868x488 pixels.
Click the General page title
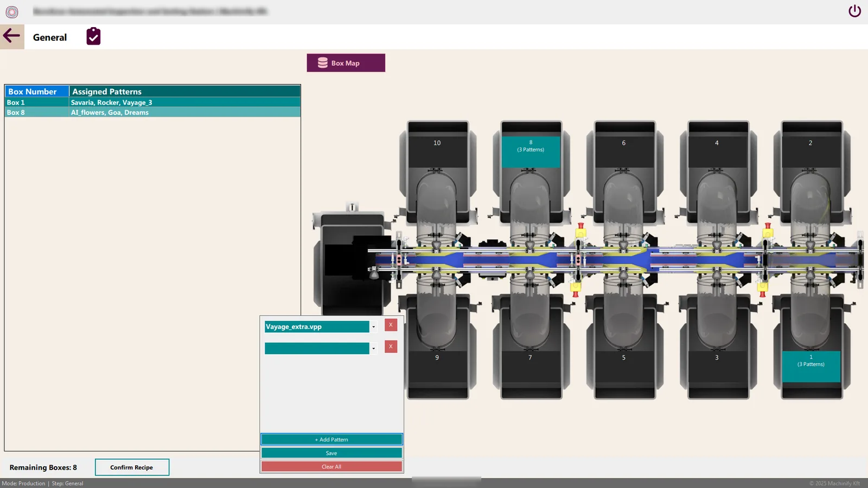coord(50,37)
